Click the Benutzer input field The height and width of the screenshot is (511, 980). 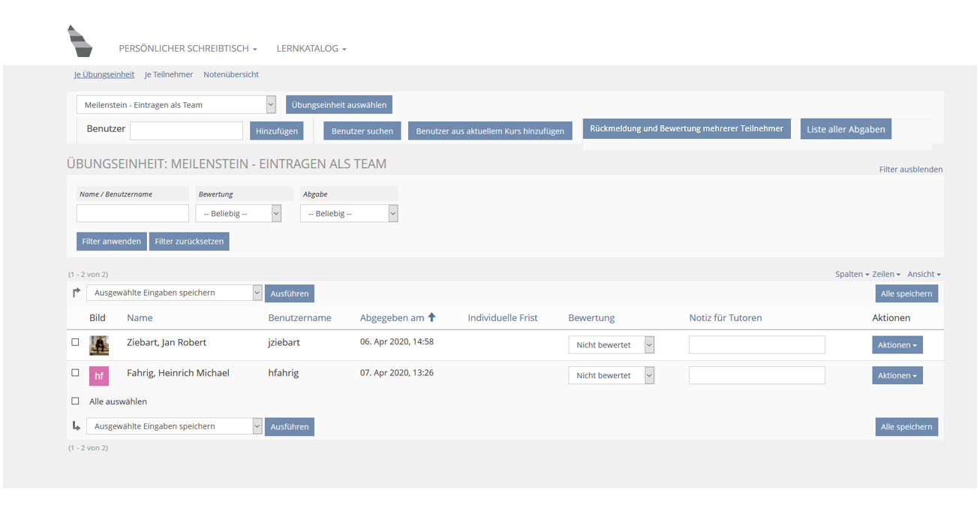[x=186, y=131]
